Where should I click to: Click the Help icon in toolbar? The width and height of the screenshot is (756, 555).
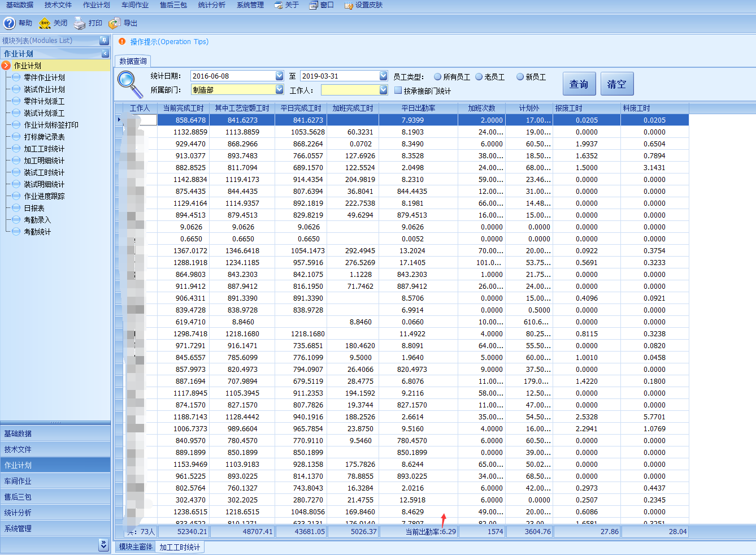click(10, 23)
